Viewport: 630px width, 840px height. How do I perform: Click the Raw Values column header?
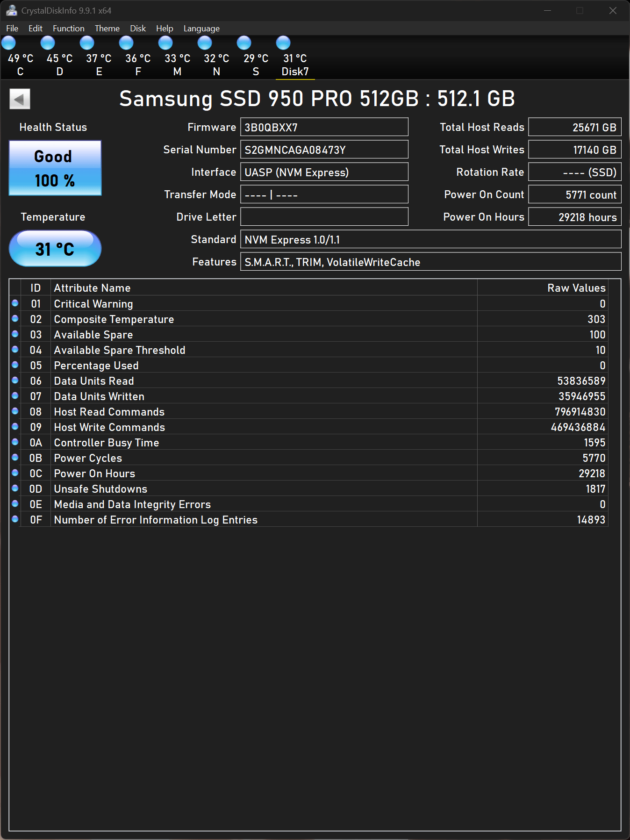click(x=543, y=288)
